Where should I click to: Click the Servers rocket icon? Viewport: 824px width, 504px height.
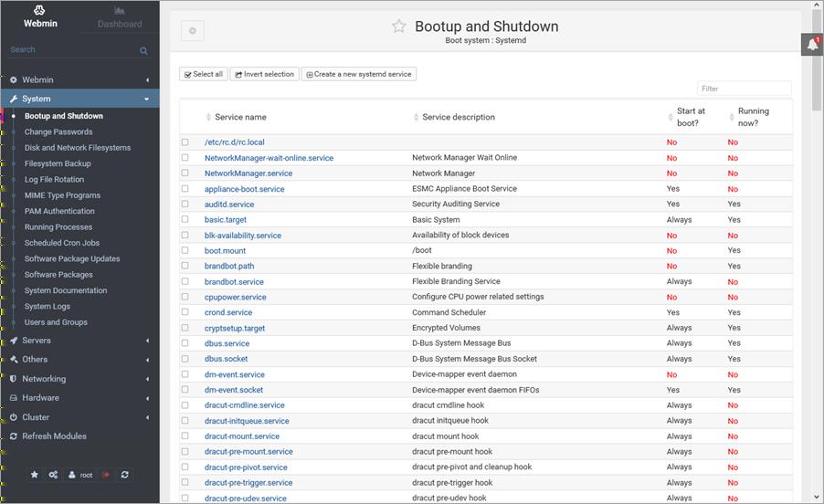(14, 341)
